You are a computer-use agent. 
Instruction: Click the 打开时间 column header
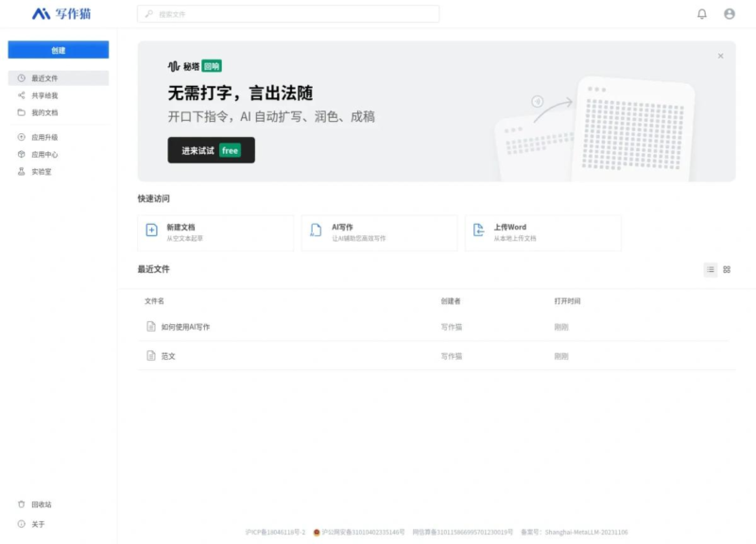pos(568,301)
